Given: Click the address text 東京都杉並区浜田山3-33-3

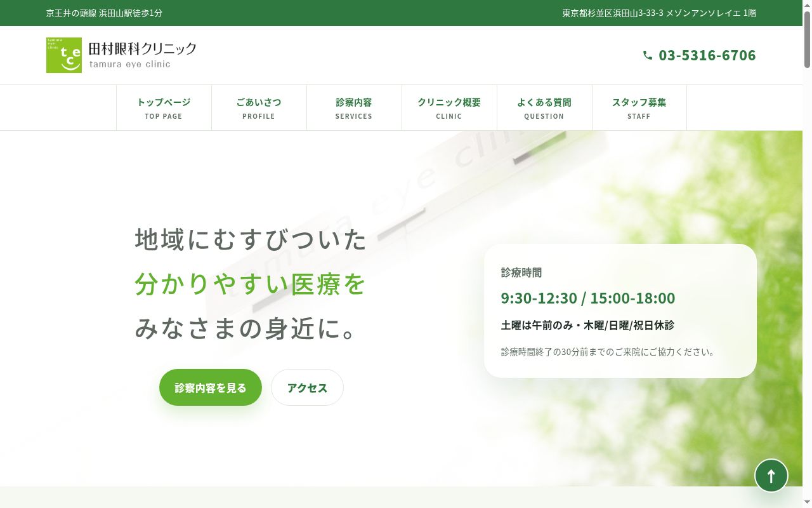Looking at the screenshot, I should tap(613, 13).
